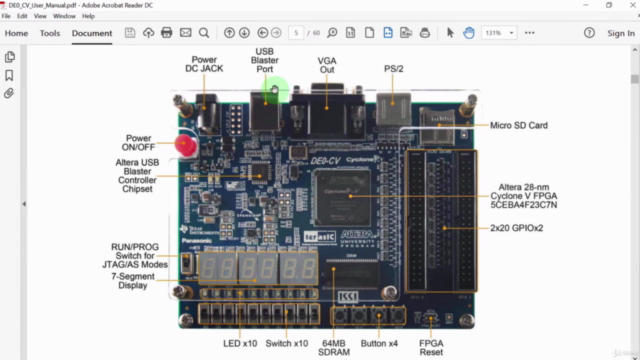Screen dimensions: 640x360
Task: Click the 'USB Blaster Port' label
Action: (x=264, y=60)
